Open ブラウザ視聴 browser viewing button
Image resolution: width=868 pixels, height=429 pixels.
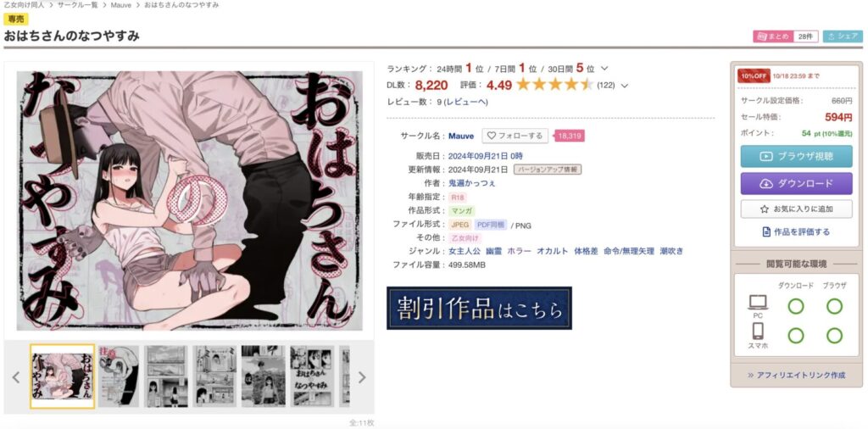(796, 156)
